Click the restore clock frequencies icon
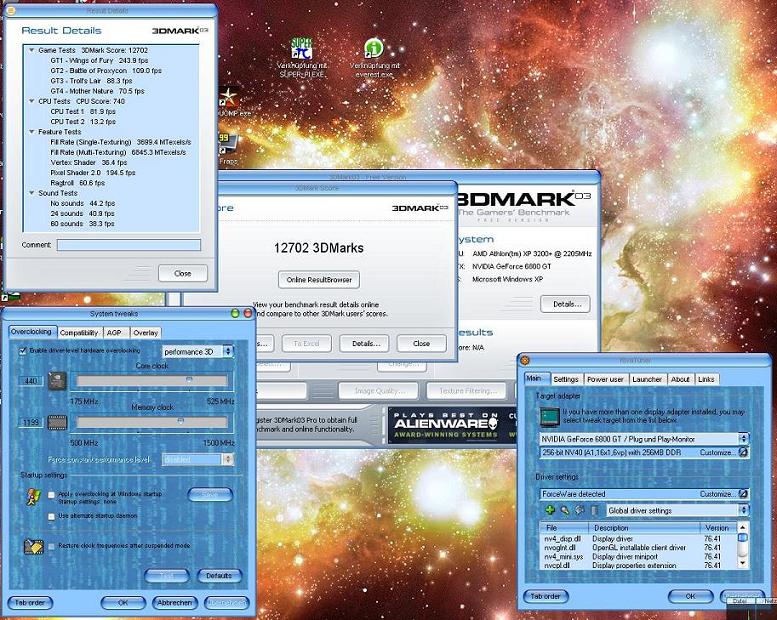 pyautogui.click(x=34, y=546)
